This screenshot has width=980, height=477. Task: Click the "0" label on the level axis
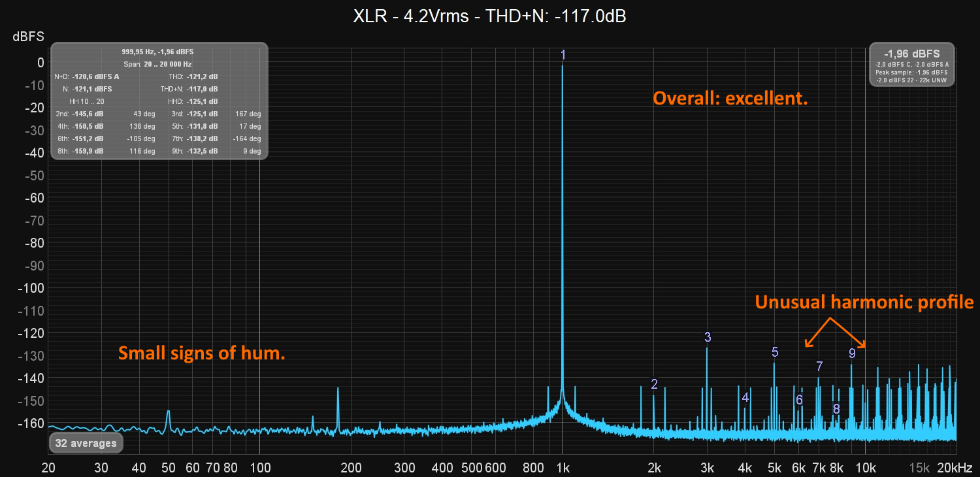(41, 63)
